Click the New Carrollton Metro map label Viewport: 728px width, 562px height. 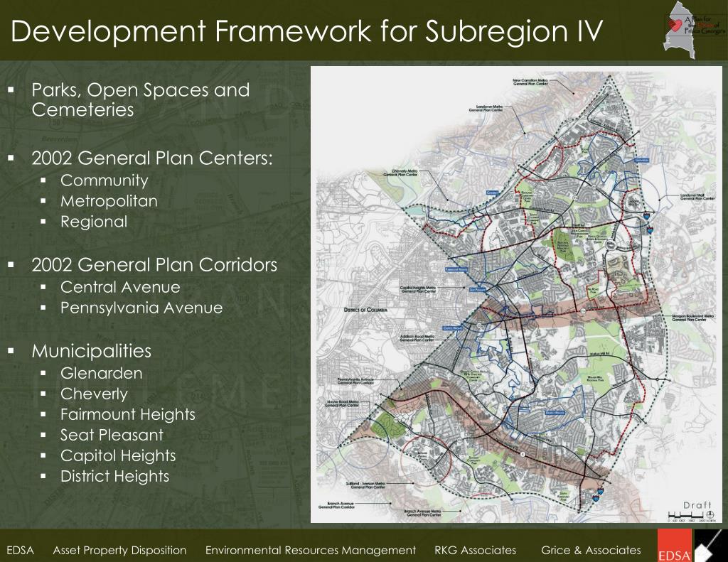pos(530,82)
